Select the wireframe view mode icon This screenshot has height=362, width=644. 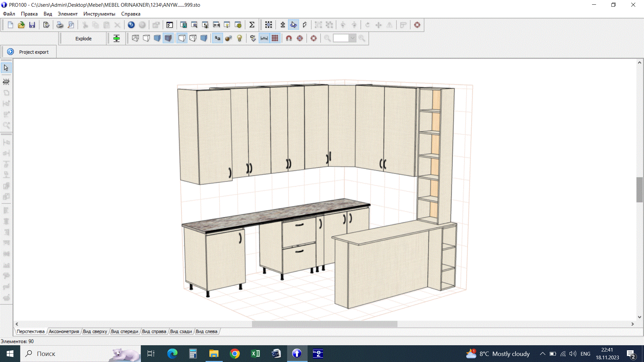[135, 38]
